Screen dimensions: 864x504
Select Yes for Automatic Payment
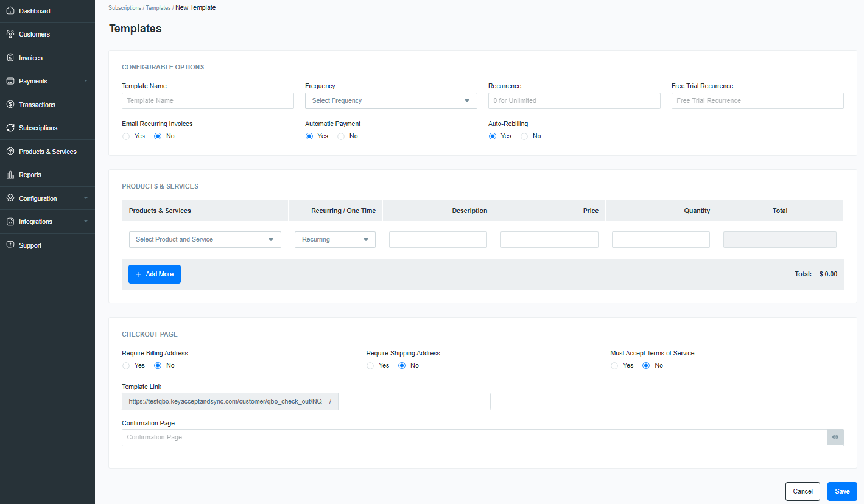tap(309, 136)
